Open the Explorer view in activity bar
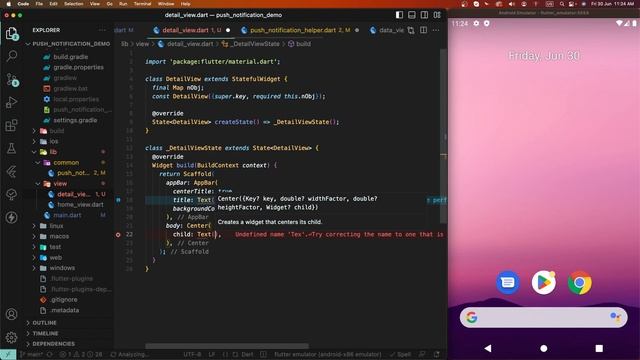 coord(12,33)
